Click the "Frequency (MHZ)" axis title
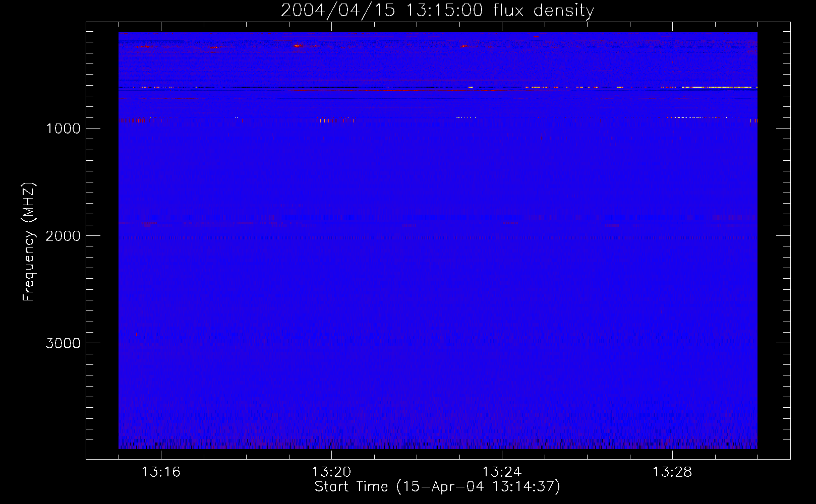This screenshot has height=504, width=816. coord(29,242)
